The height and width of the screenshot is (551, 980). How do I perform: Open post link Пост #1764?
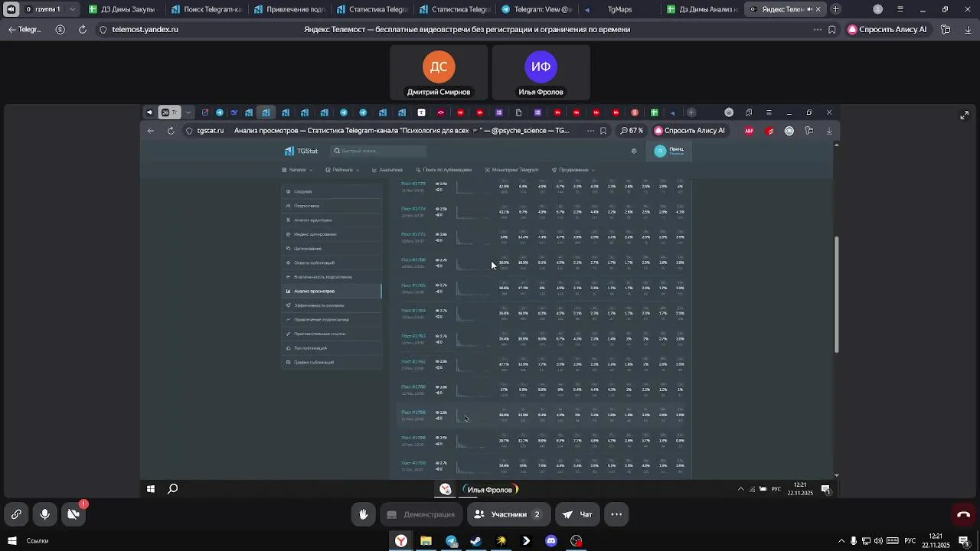click(x=413, y=311)
